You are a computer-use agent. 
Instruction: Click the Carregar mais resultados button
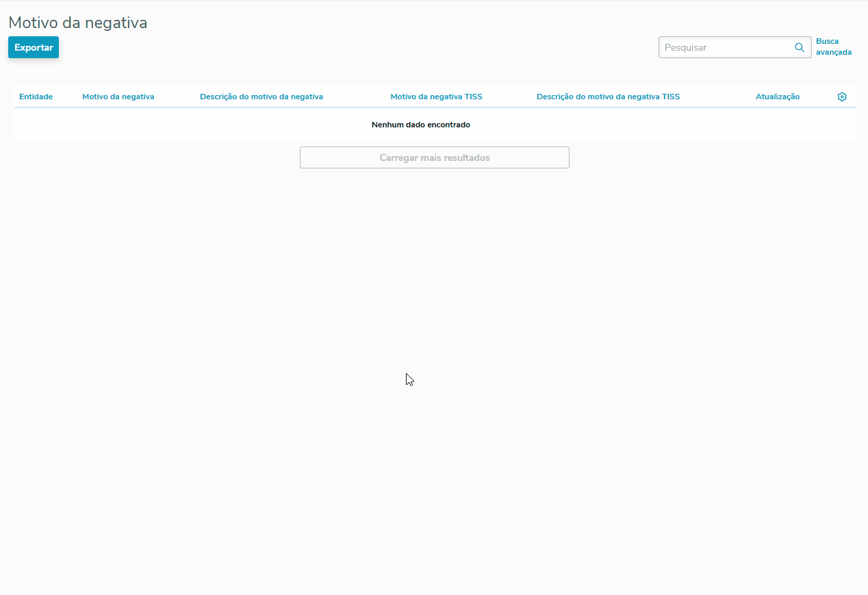click(435, 157)
